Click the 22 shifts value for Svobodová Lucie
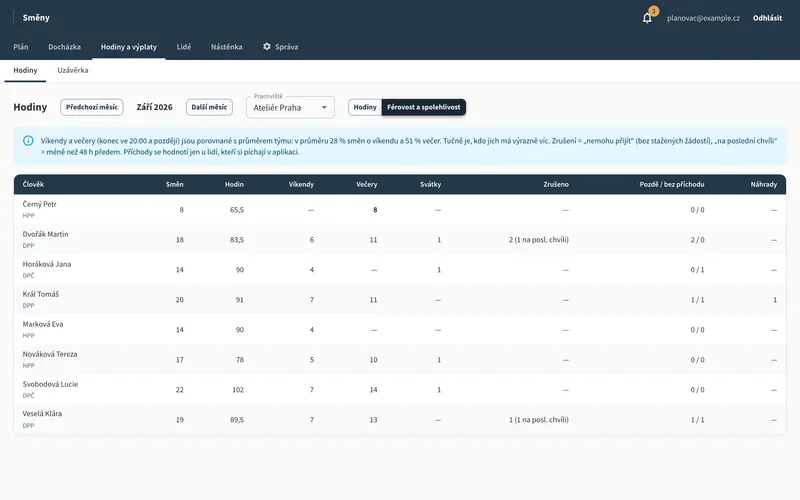Screen dimensions: 800x500 pos(180,390)
